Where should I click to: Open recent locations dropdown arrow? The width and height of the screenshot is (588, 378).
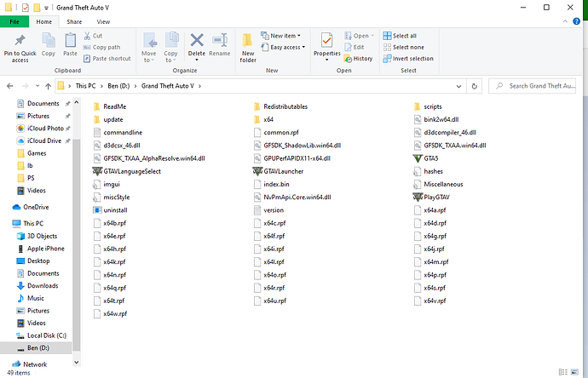37,86
